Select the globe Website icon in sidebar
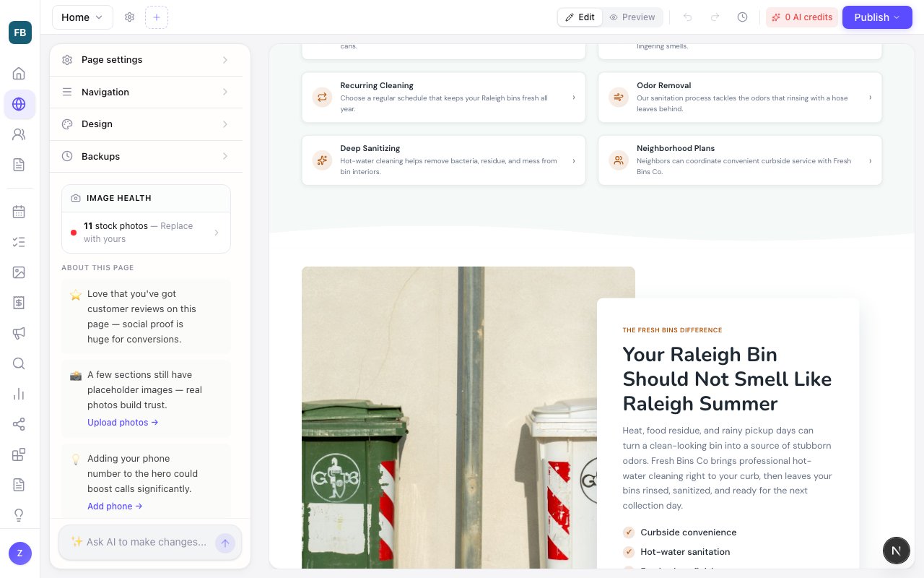Image resolution: width=924 pixels, height=578 pixels. 19,105
